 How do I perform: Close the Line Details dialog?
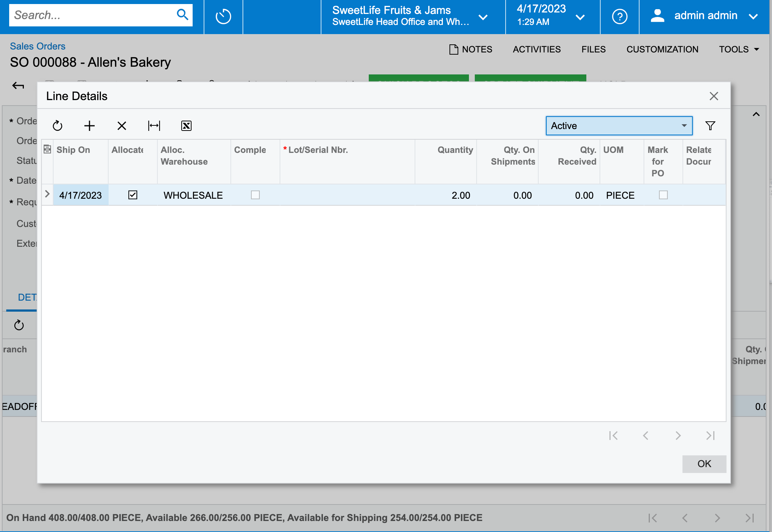714,96
